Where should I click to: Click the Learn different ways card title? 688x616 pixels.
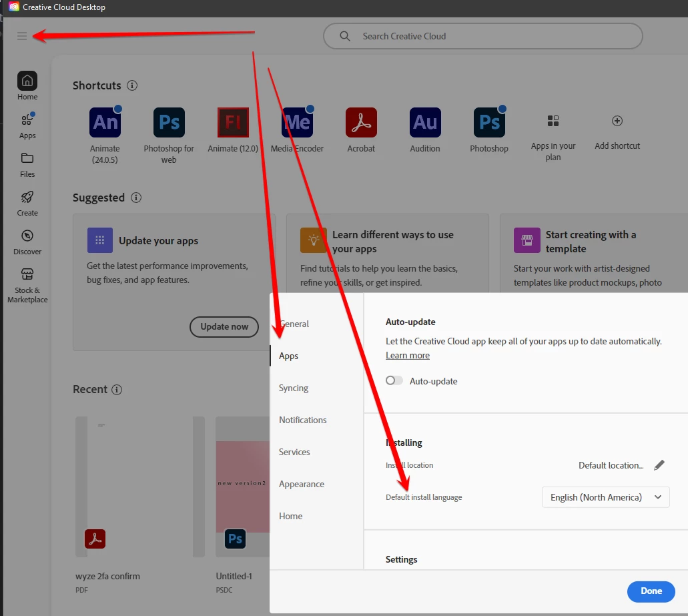[x=392, y=242]
